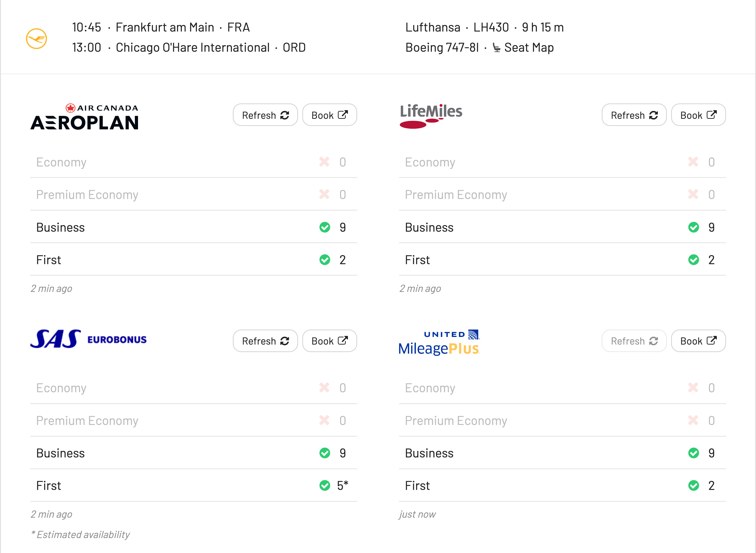Click the United MileagePlus logo
756x553 pixels.
[439, 342]
